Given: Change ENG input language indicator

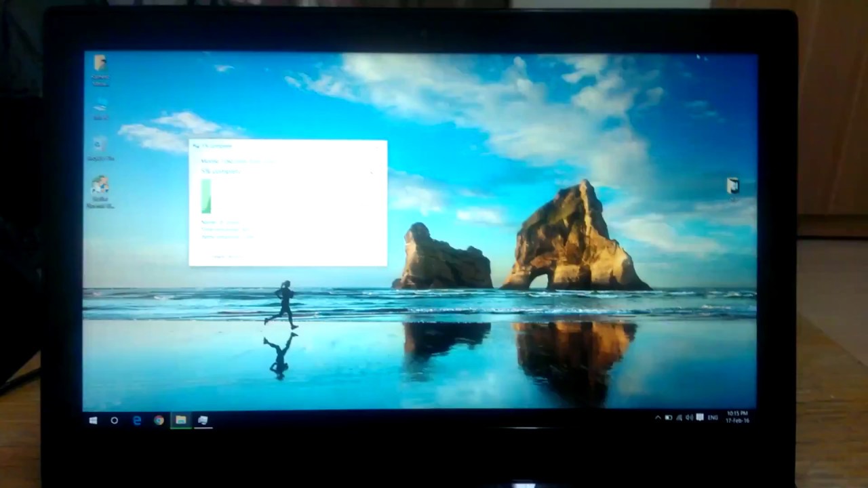Looking at the screenshot, I should point(713,418).
